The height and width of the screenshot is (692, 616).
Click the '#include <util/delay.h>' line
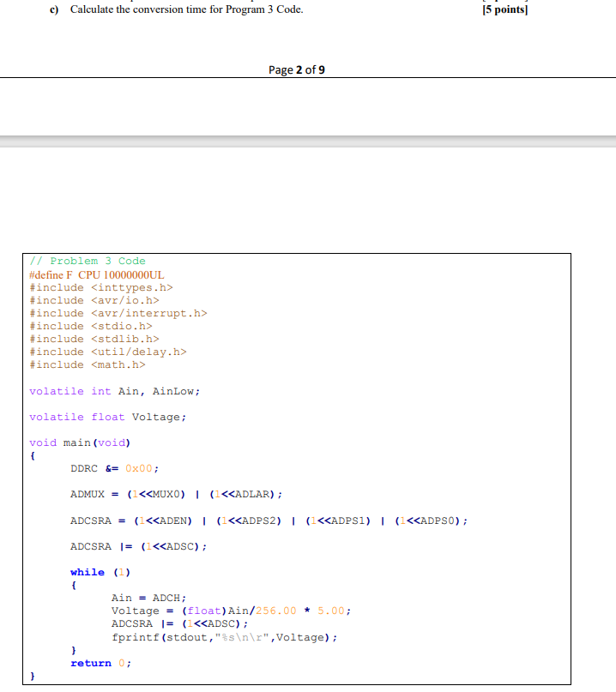[108, 352]
